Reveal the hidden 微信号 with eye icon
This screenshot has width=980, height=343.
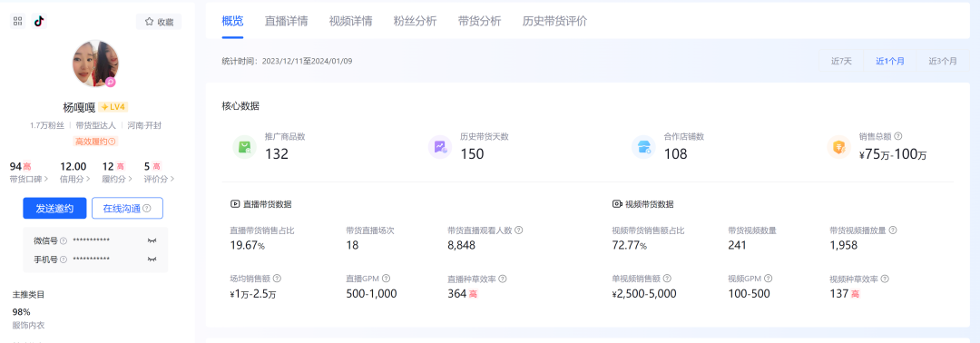tap(152, 240)
